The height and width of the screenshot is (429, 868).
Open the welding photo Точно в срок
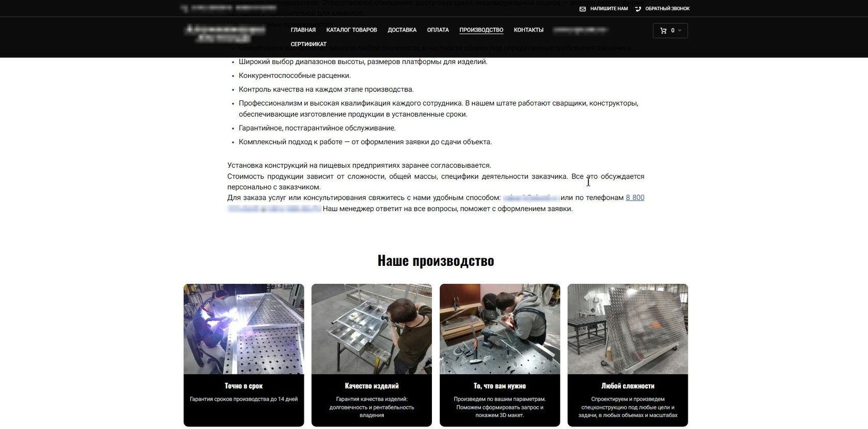(244, 329)
